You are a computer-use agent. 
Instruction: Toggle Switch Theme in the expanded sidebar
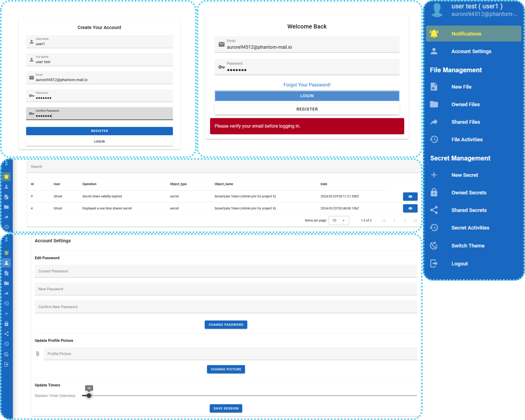[473, 246]
